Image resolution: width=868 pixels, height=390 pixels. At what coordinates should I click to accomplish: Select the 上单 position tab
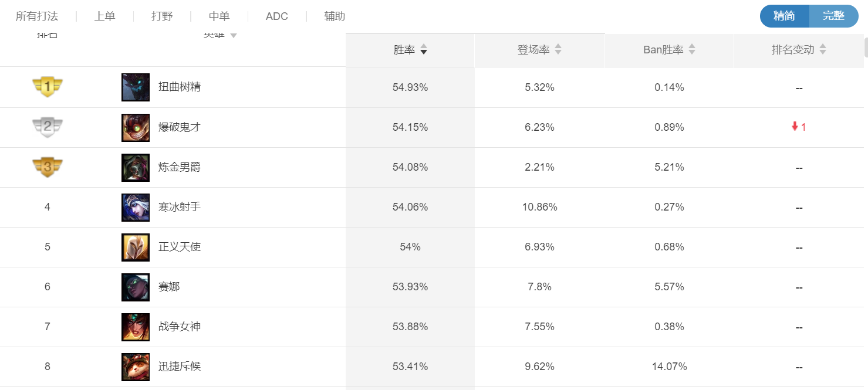[x=105, y=16]
